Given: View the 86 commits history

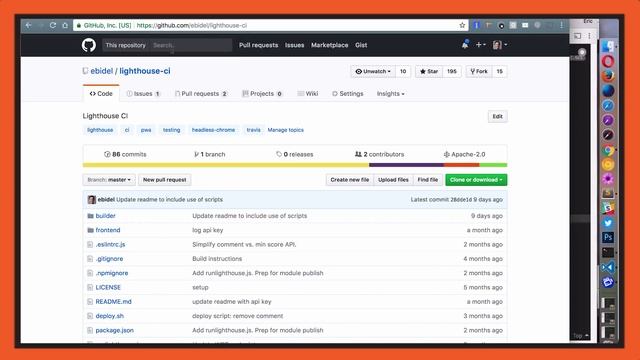Looking at the screenshot, I should tap(125, 154).
